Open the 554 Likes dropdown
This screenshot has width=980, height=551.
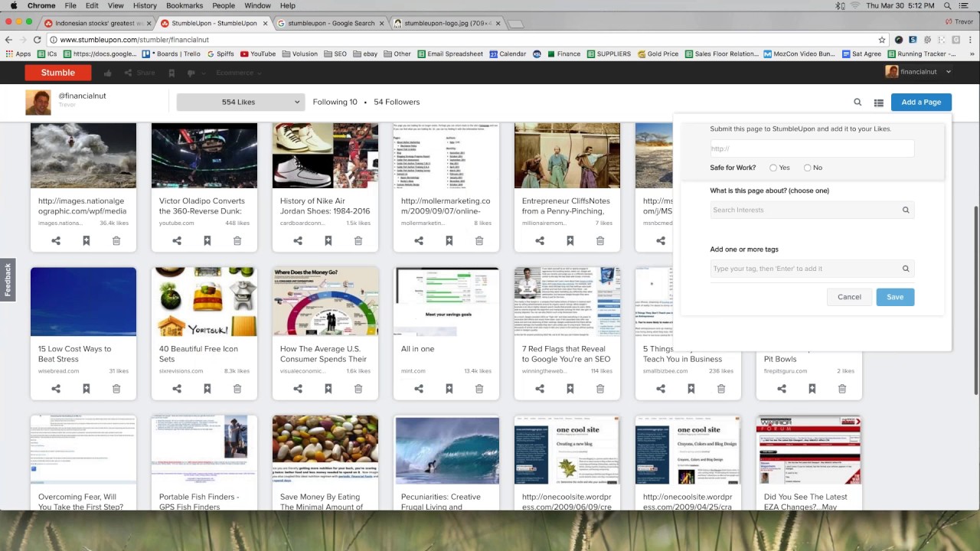click(x=240, y=102)
